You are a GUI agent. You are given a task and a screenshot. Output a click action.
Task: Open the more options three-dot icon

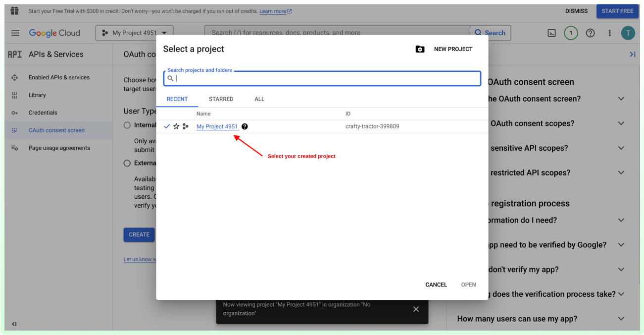(x=609, y=33)
